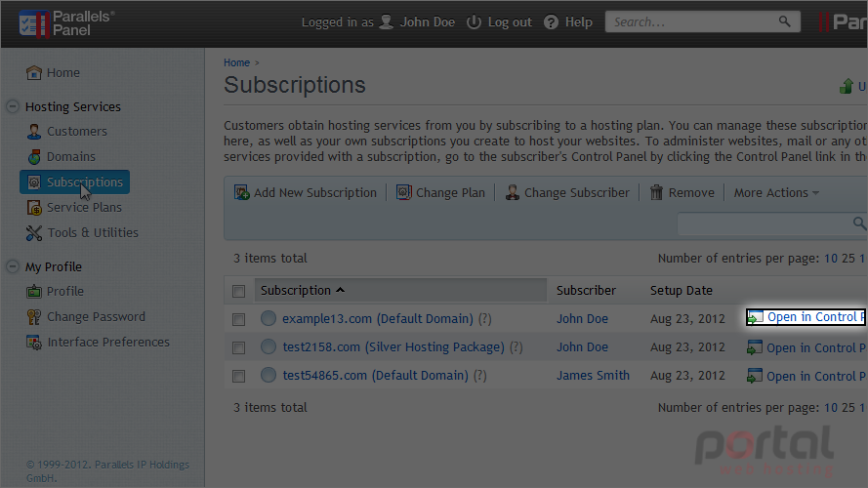Check the box for test2158.com
868x488 pixels.
click(238, 347)
